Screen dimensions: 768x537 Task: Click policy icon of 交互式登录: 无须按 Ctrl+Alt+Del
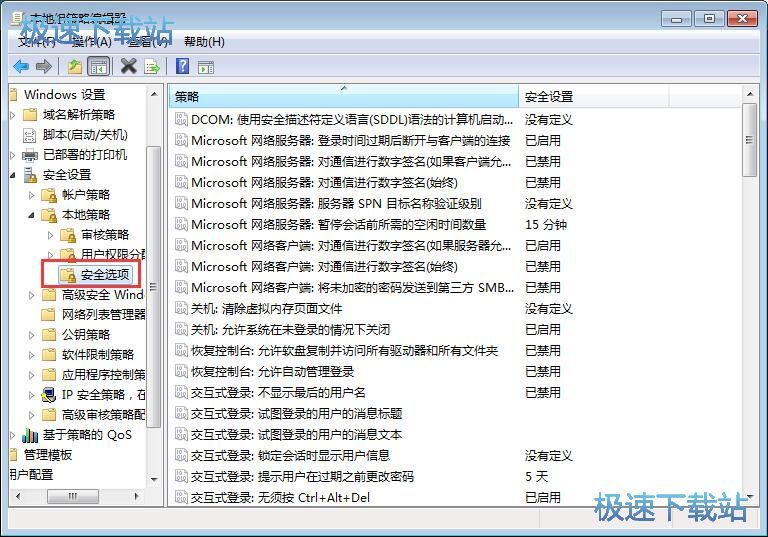tap(181, 497)
